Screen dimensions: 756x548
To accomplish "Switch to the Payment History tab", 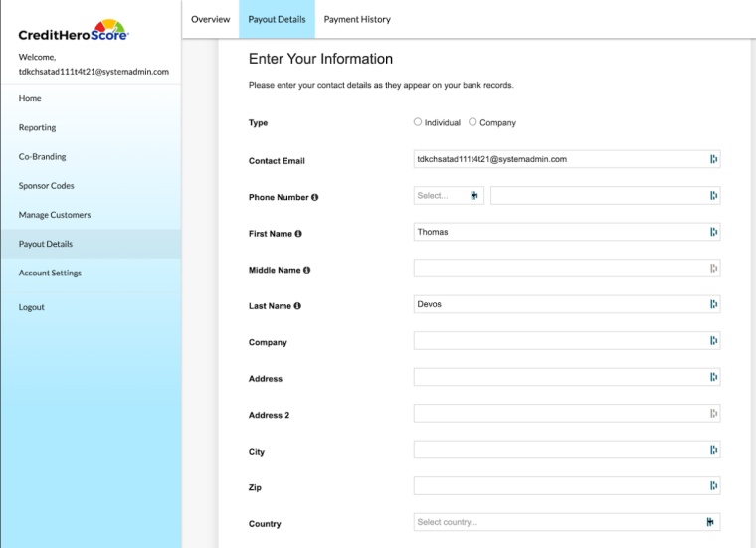I will coord(357,19).
